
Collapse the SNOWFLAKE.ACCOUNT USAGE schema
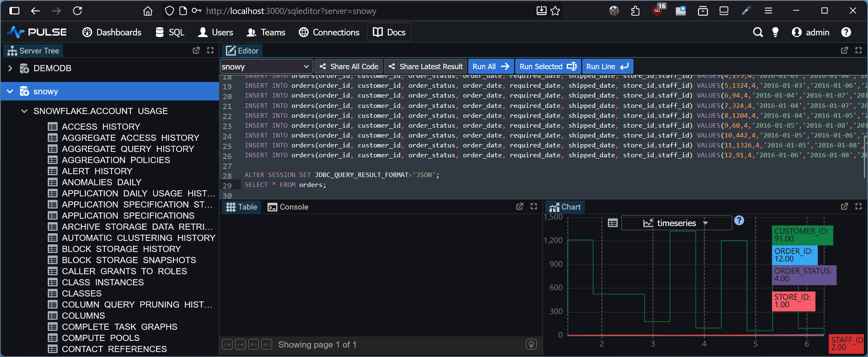click(x=24, y=111)
